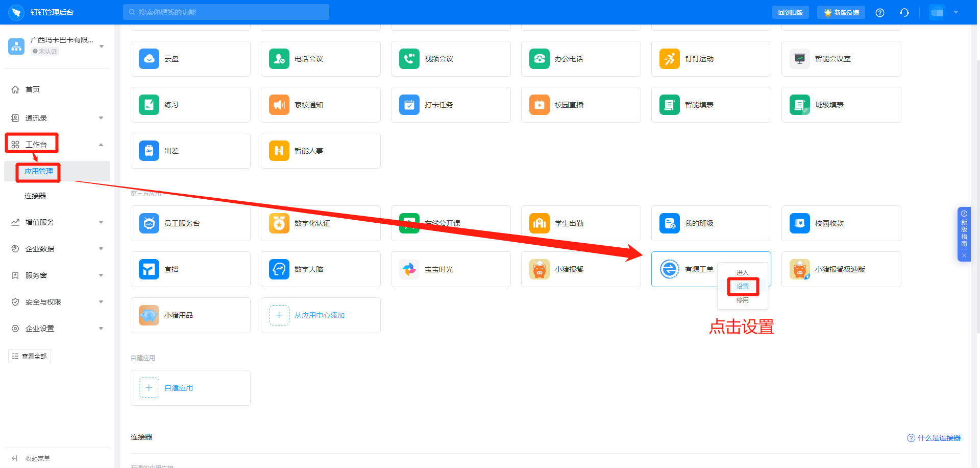Open the 宜搭 app icon
Viewport: 980px width, 468px height.
(x=149, y=269)
